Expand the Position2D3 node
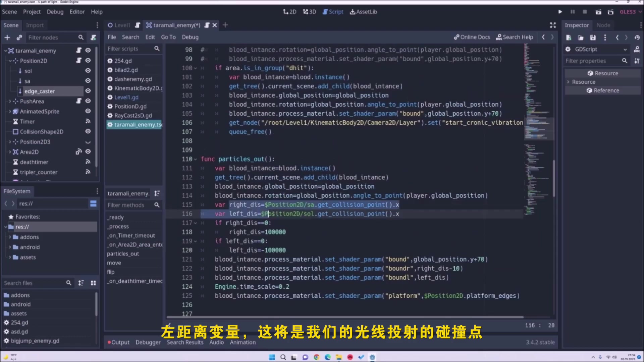 [x=10, y=142]
